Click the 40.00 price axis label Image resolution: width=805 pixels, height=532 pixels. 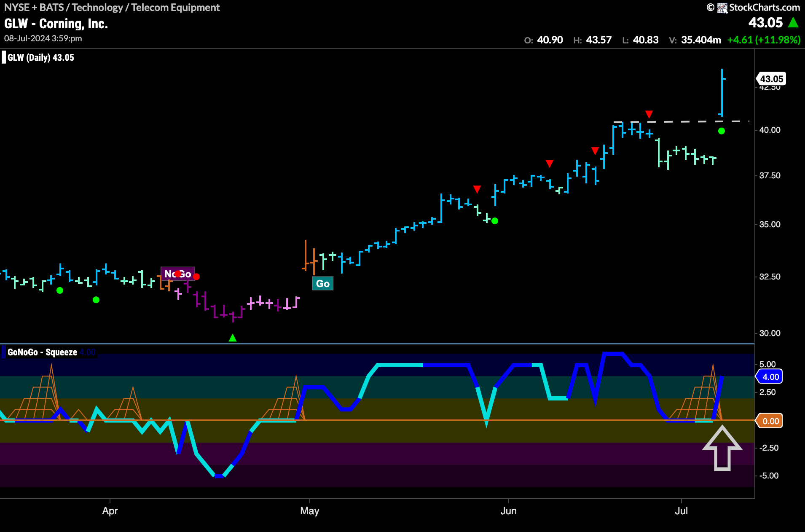point(770,130)
